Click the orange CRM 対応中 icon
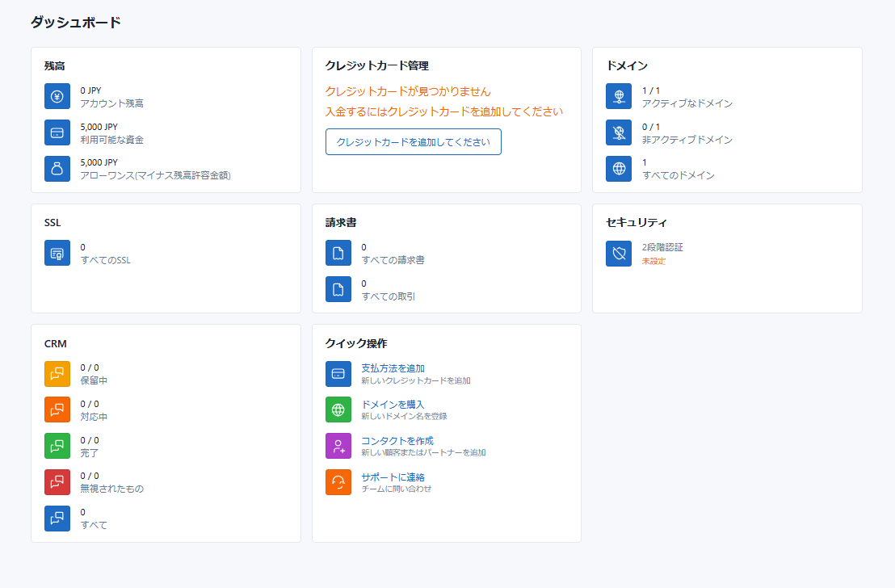 57,410
